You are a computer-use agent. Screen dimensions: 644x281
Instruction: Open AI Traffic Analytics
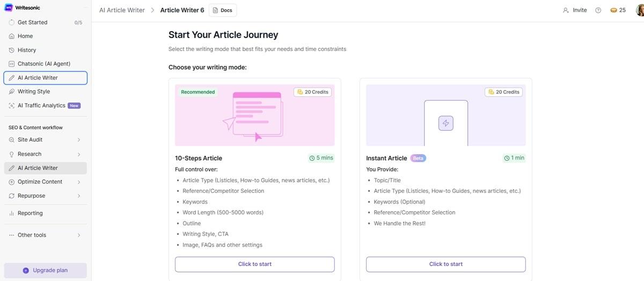[46, 106]
